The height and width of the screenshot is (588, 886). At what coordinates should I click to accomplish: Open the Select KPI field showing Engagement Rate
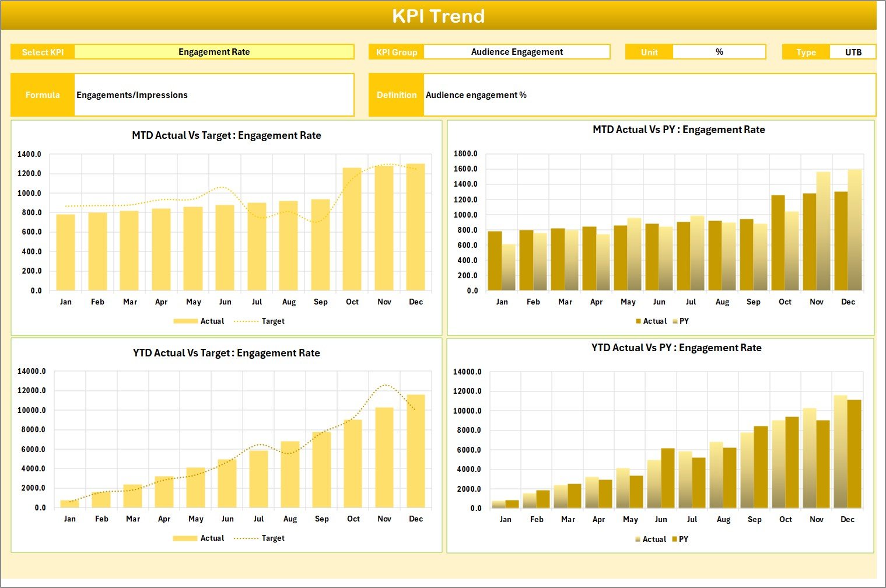point(213,51)
